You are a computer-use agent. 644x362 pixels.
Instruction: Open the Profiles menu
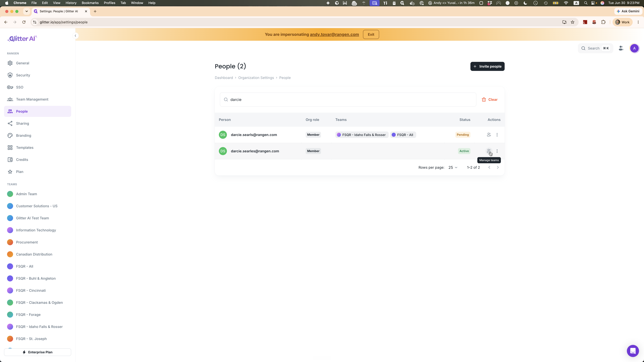[x=110, y=3]
